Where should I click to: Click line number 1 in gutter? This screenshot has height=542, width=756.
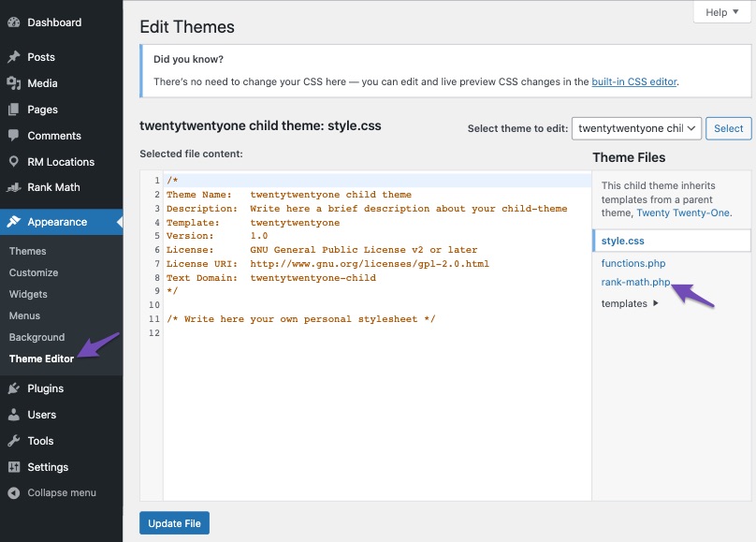[157, 181]
